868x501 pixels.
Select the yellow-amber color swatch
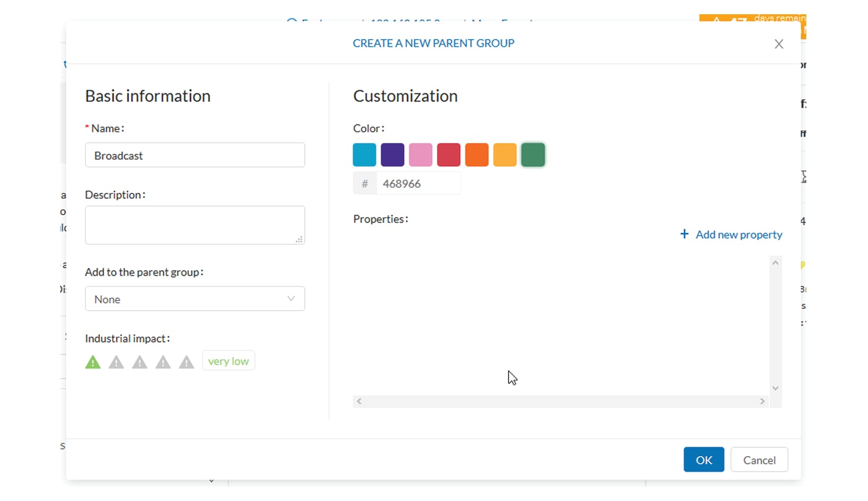click(x=505, y=155)
